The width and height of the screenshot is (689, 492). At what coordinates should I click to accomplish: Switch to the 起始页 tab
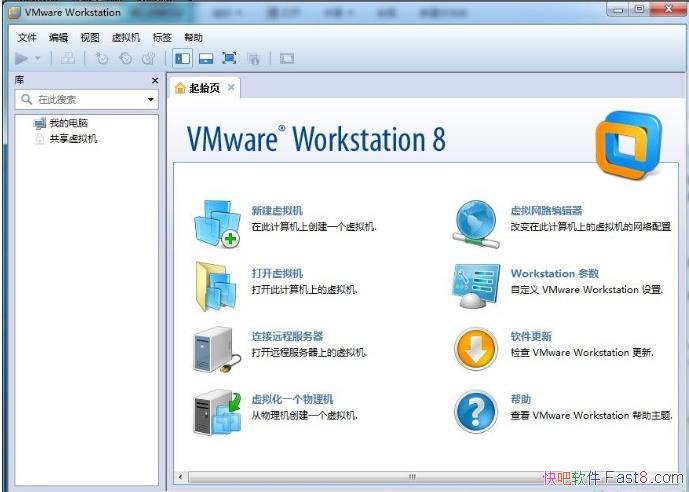click(204, 88)
